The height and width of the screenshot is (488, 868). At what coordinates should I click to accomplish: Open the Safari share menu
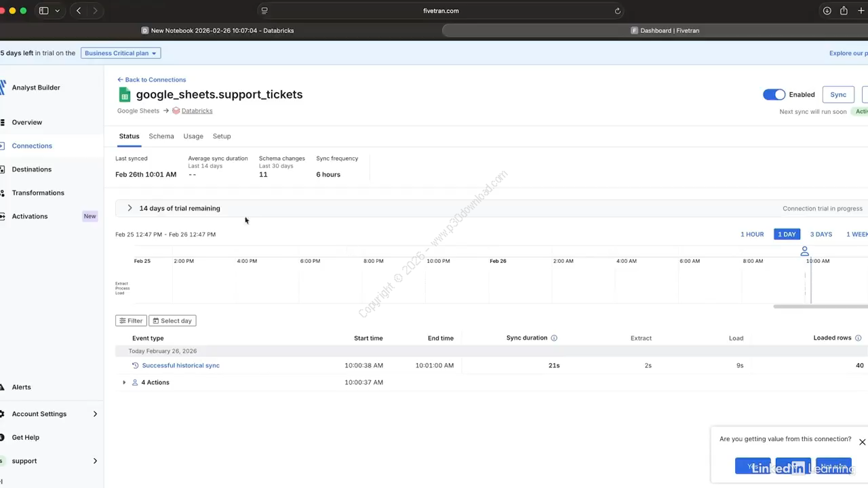pyautogui.click(x=844, y=11)
